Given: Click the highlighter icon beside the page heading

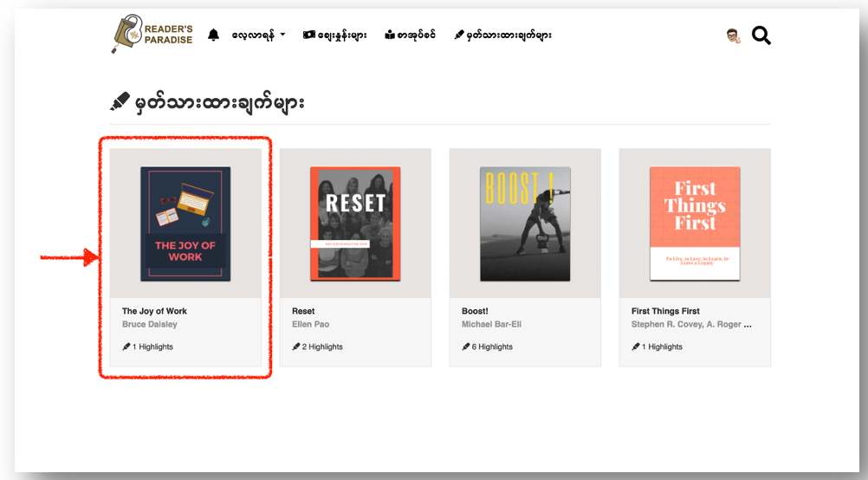Looking at the screenshot, I should click(x=120, y=103).
